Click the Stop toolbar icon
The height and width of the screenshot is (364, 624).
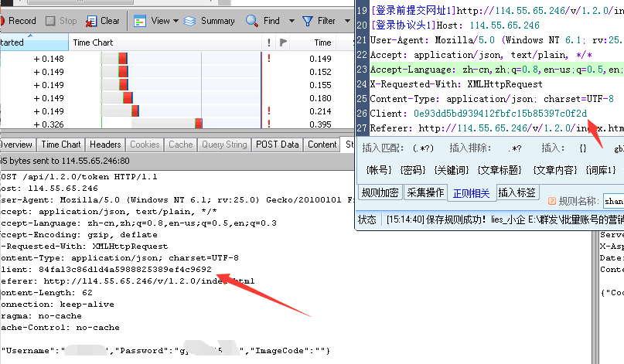[x=50, y=21]
